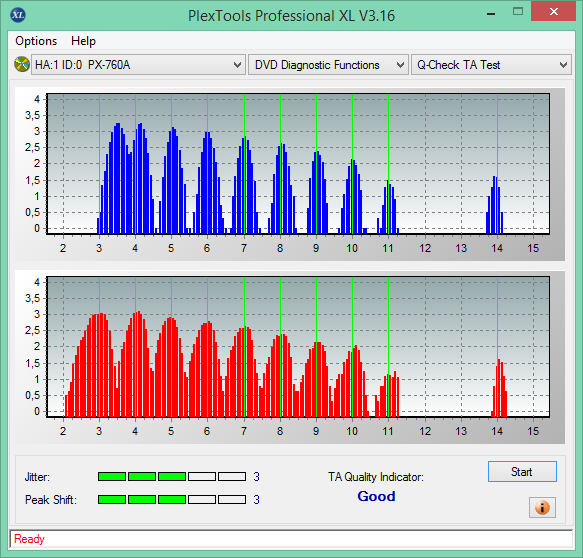Open the Q-Check TA Test dropdown
Image resolution: width=583 pixels, height=558 pixels.
[x=491, y=65]
